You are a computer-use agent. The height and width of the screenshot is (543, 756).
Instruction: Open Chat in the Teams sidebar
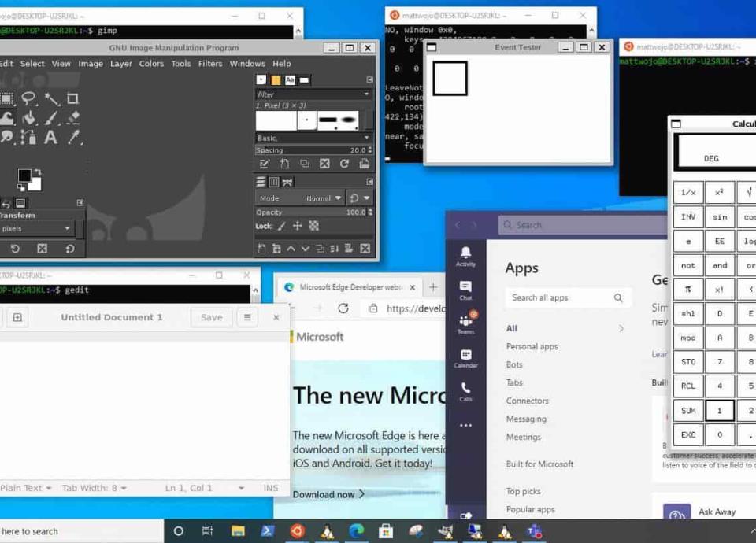[465, 290]
